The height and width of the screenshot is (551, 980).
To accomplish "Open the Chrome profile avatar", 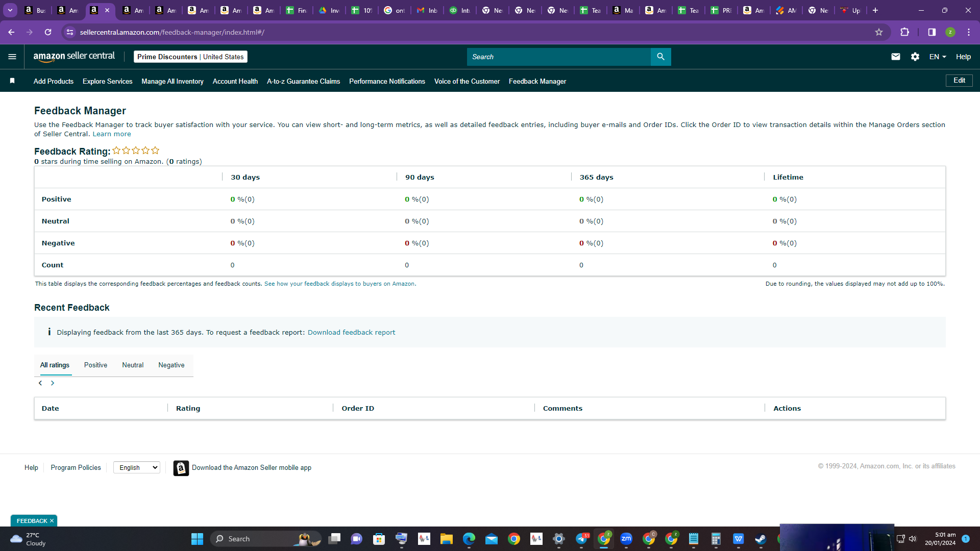I will pyautogui.click(x=950, y=32).
